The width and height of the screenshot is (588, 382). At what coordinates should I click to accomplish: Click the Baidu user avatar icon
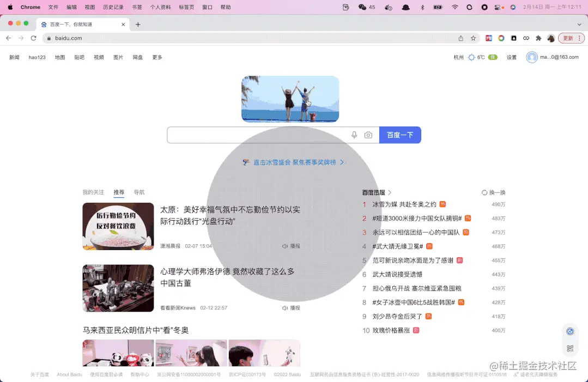pos(532,57)
